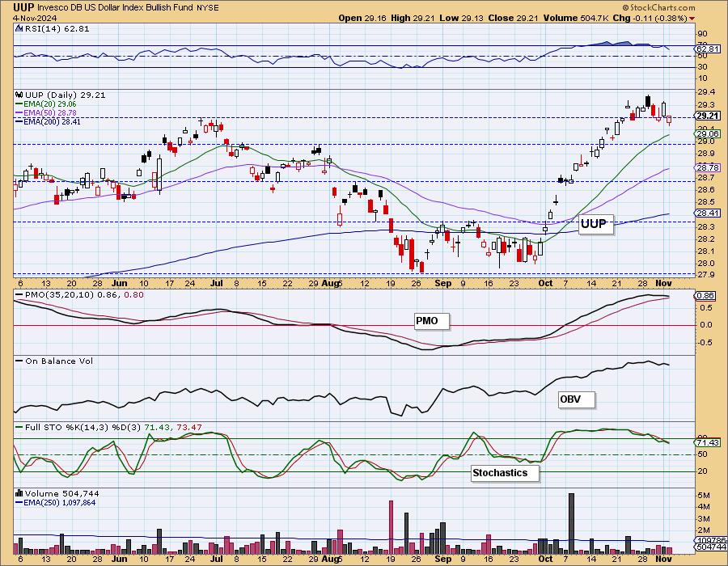Click the 'EMA(250) 1,097,864' volume legend
Viewport: 728px width, 566px height.
coord(60,502)
